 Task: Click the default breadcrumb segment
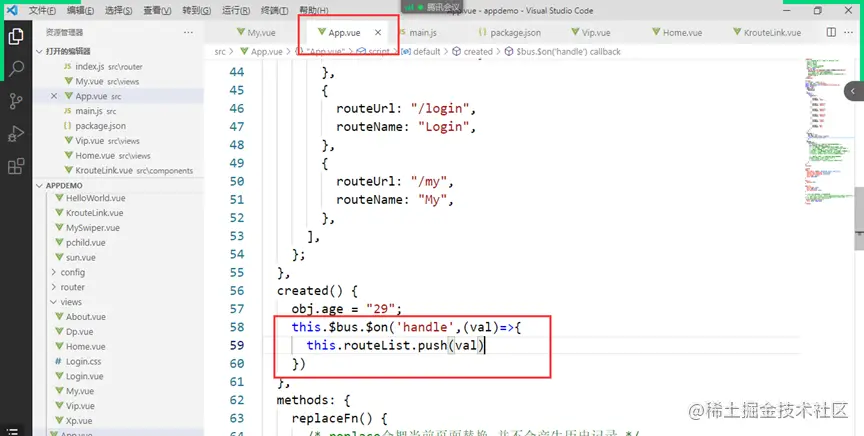pyautogui.click(x=421, y=51)
